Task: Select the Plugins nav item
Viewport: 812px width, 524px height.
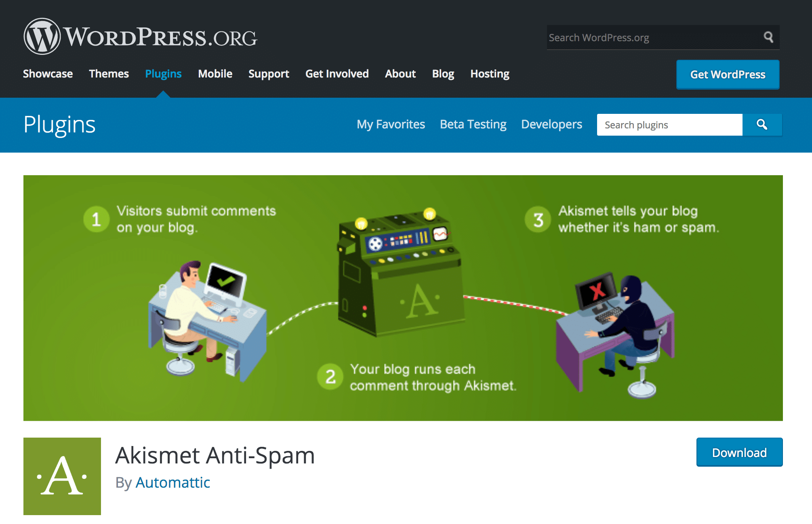Action: pyautogui.click(x=163, y=74)
